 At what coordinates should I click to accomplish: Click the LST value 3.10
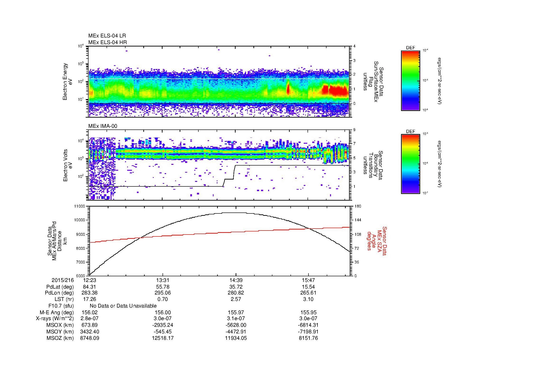point(308,299)
